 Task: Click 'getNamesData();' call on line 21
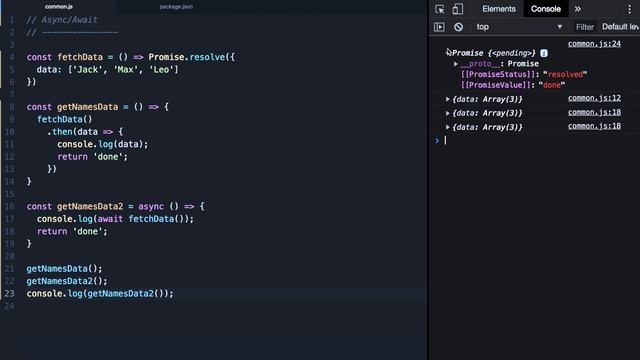[64, 269]
